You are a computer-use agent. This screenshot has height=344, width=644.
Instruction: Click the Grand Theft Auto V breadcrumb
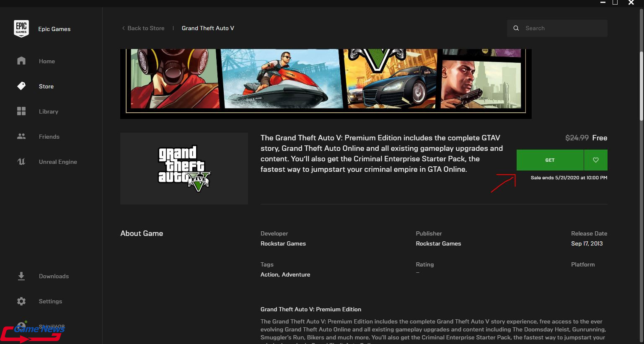click(208, 28)
